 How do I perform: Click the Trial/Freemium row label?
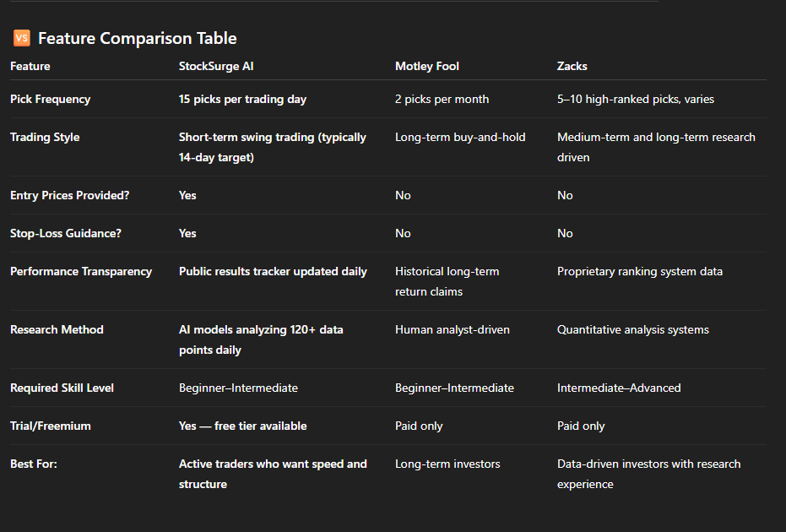click(50, 426)
